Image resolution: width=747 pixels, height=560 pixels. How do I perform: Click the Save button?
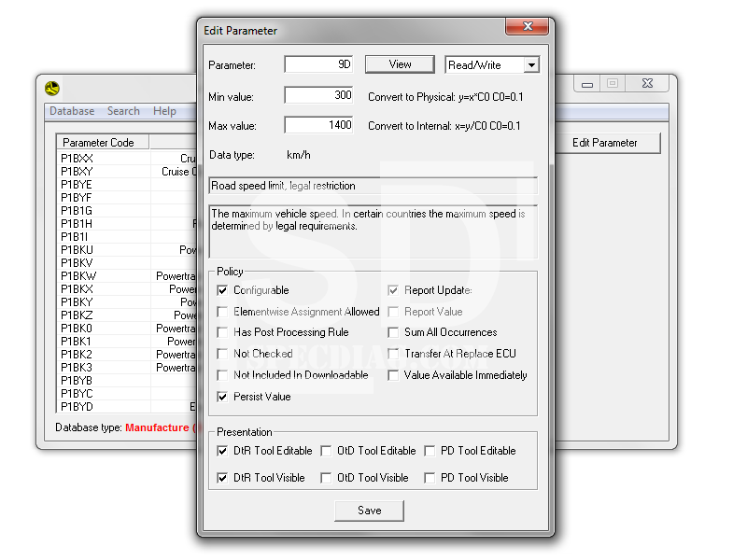click(x=369, y=511)
